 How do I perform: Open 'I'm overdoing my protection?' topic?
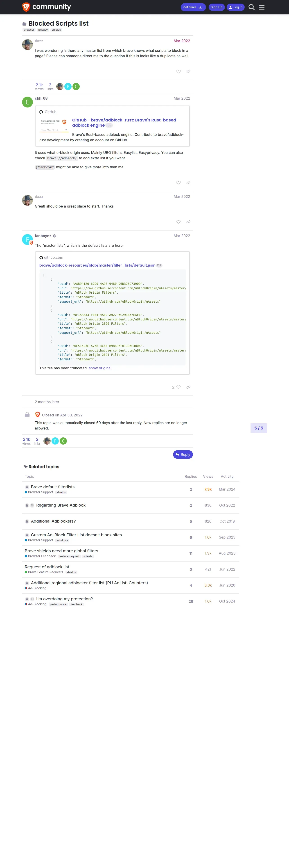tap(65, 599)
